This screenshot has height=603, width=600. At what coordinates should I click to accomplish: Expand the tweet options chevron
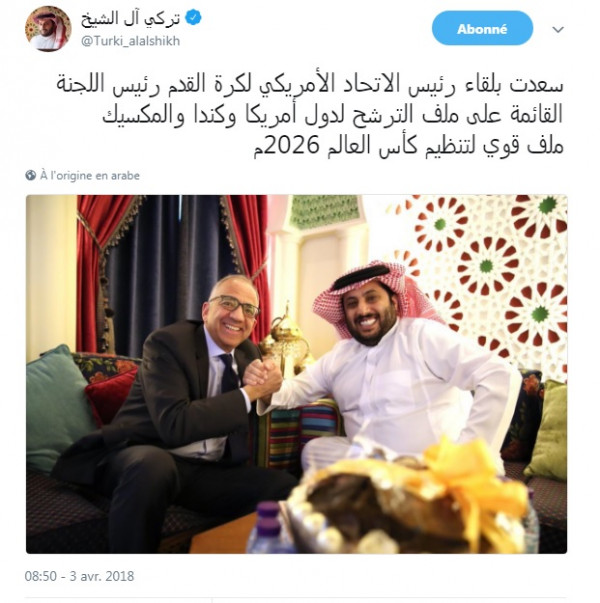pos(558,29)
